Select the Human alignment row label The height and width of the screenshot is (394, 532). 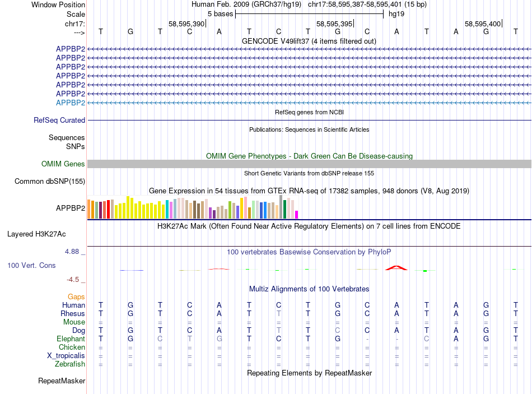point(73,305)
